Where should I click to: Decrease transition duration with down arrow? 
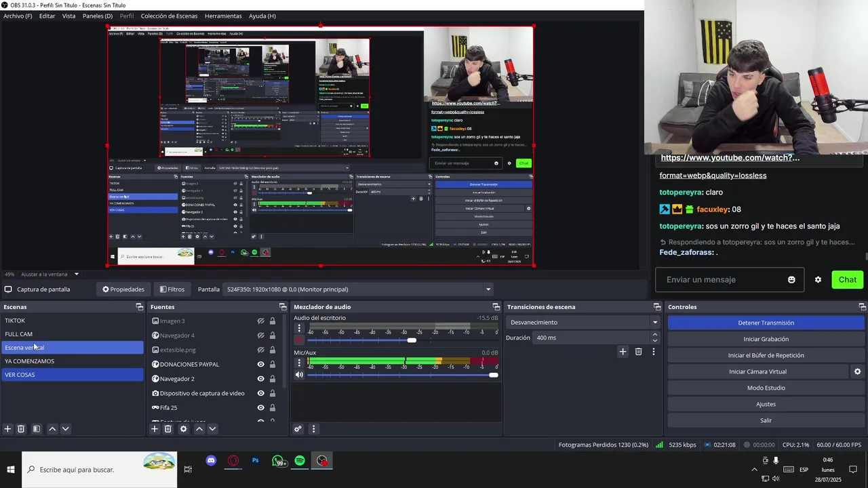click(654, 341)
